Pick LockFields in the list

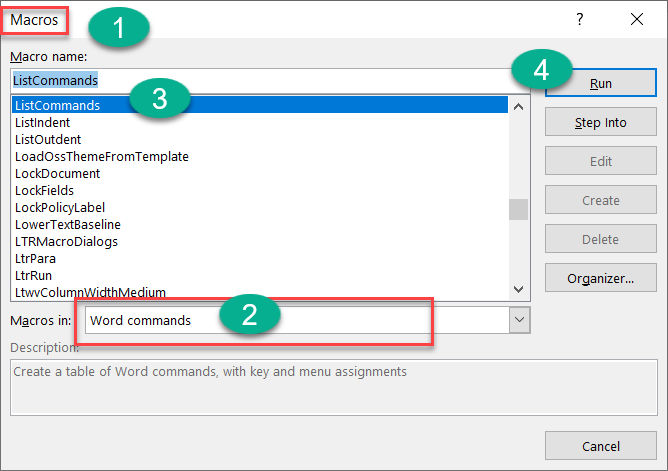[x=44, y=190]
